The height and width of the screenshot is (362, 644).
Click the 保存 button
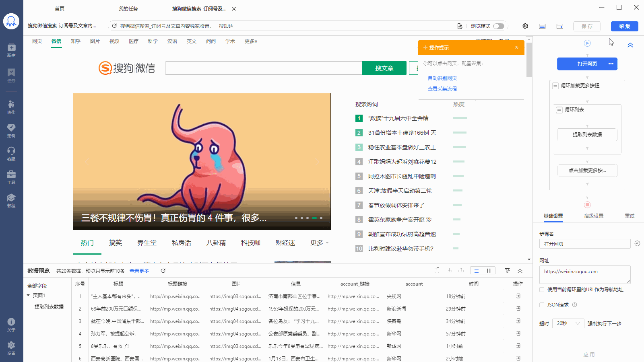coord(587,26)
